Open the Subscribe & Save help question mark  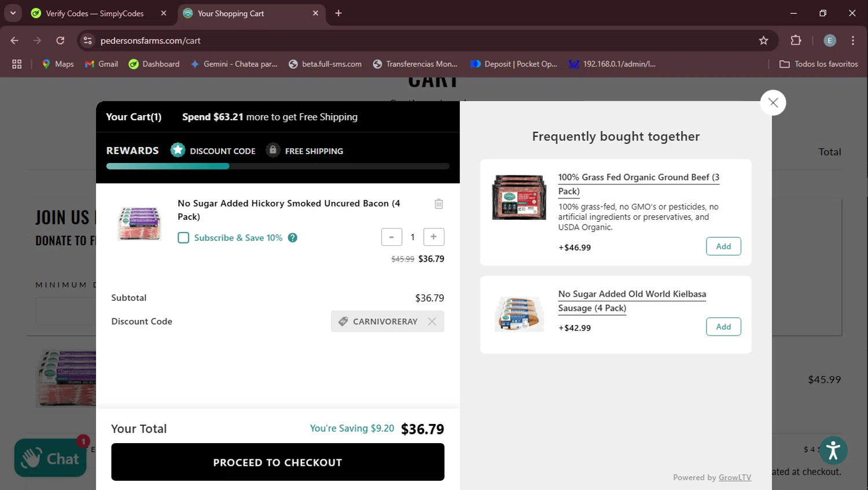click(x=293, y=238)
